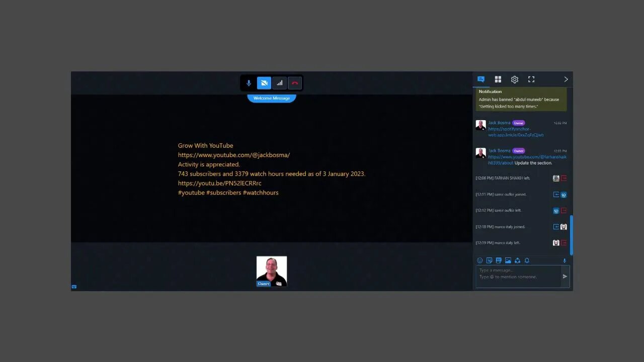Open the sticker picker
The width and height of the screenshot is (644, 362).
point(489,260)
